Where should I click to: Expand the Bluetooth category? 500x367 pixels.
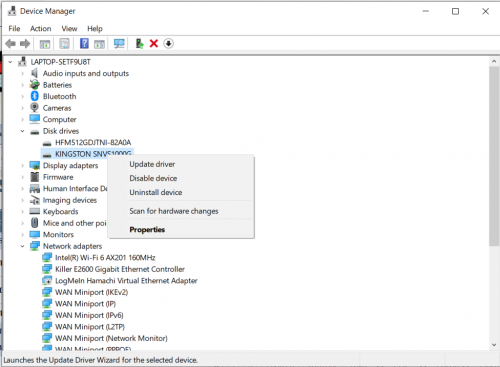[x=22, y=96]
